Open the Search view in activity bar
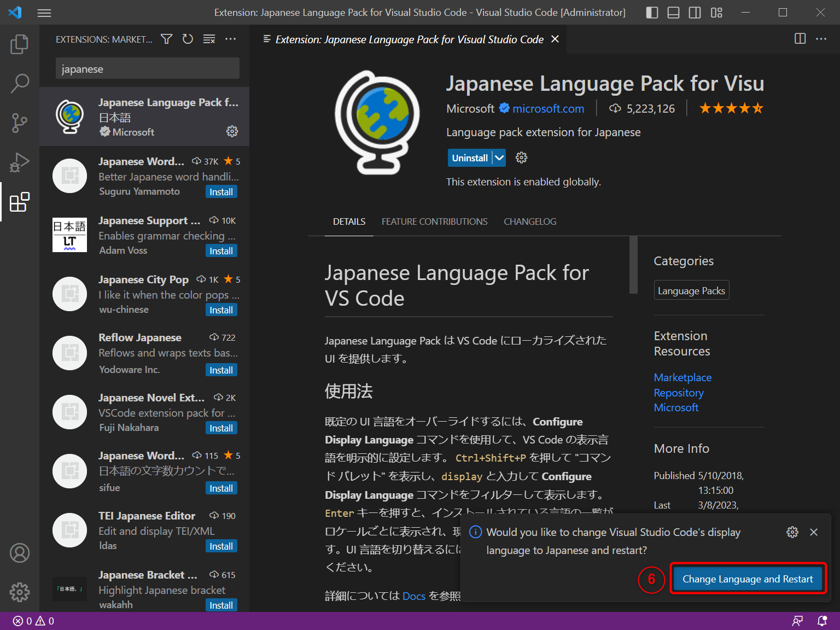The image size is (840, 630). 20,84
